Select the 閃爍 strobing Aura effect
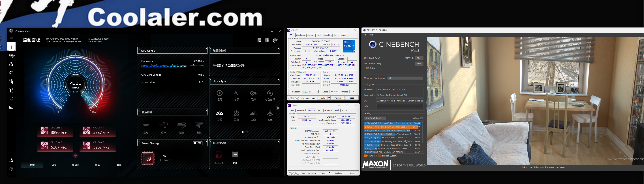This screenshot has width=644, height=184. pyautogui.click(x=253, y=95)
